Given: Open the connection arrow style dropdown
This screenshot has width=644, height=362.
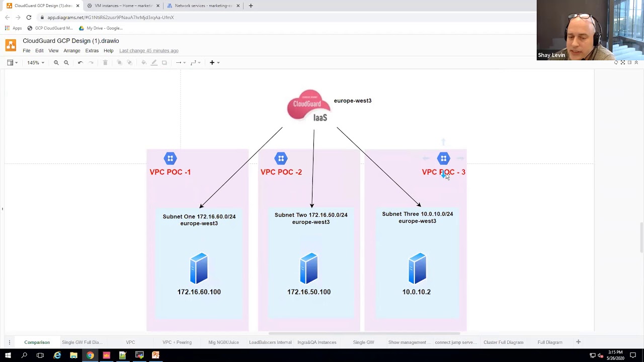Looking at the screenshot, I should click(180, 62).
